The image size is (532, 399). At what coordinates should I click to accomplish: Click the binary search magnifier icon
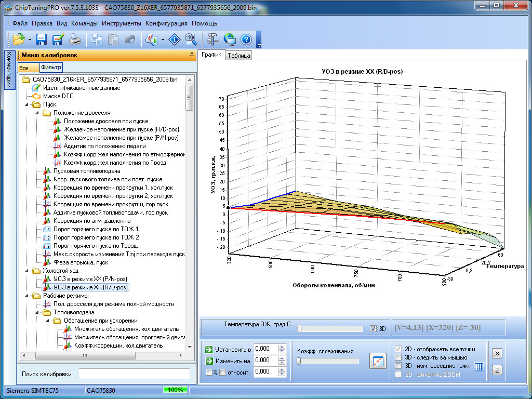point(191,39)
